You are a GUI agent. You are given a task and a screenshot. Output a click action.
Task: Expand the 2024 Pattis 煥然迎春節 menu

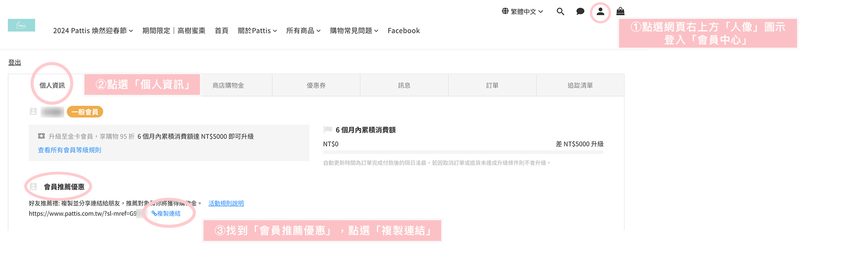pyautogui.click(x=93, y=31)
